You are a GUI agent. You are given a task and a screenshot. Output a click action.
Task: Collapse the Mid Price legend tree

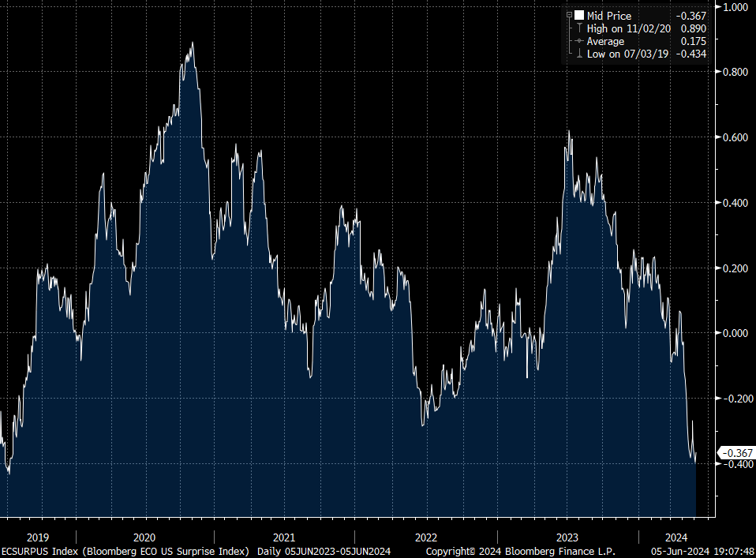(569, 16)
